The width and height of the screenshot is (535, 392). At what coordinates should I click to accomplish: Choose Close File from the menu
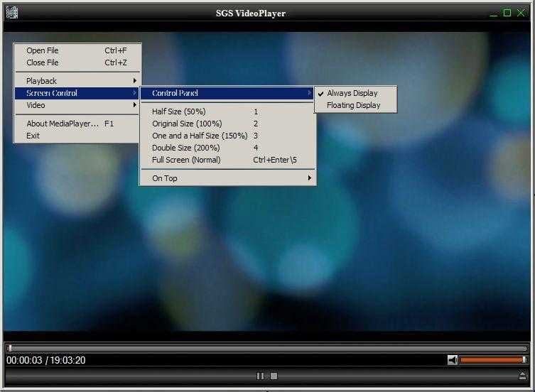(x=77, y=62)
